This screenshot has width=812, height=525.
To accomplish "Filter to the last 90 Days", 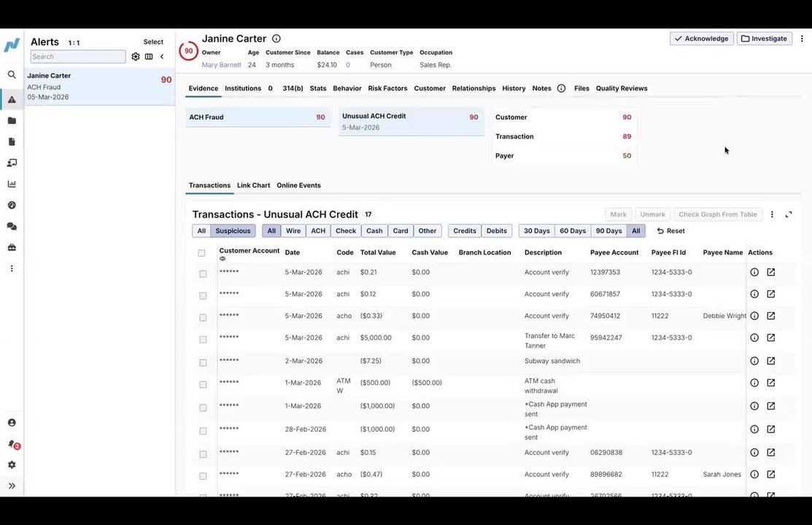I will (x=608, y=231).
